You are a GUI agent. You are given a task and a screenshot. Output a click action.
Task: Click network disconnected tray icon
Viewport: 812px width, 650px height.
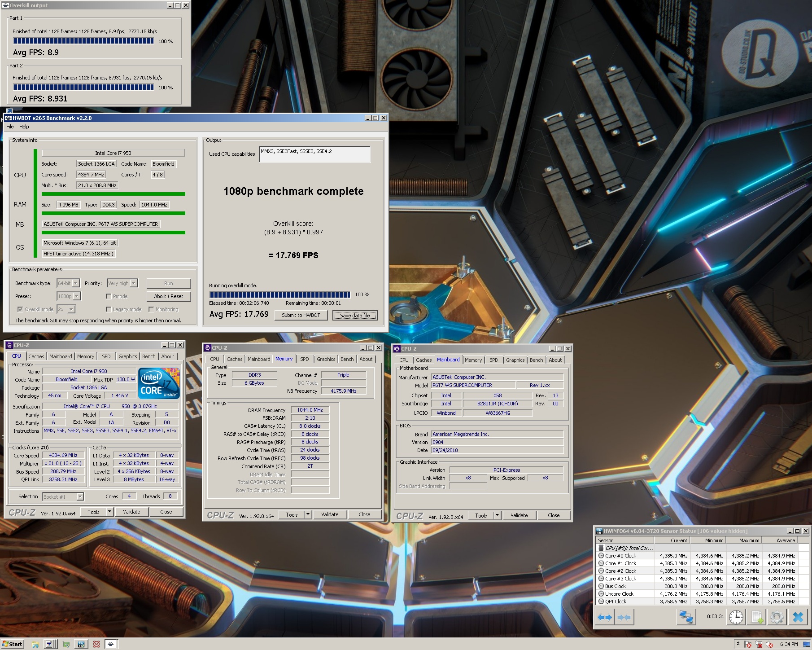[x=759, y=644]
